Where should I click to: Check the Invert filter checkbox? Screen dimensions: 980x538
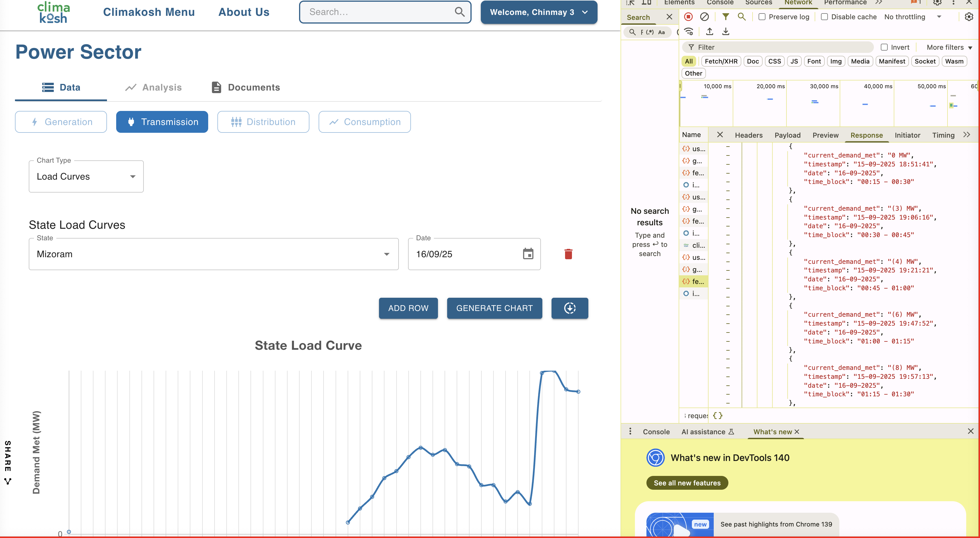[884, 47]
